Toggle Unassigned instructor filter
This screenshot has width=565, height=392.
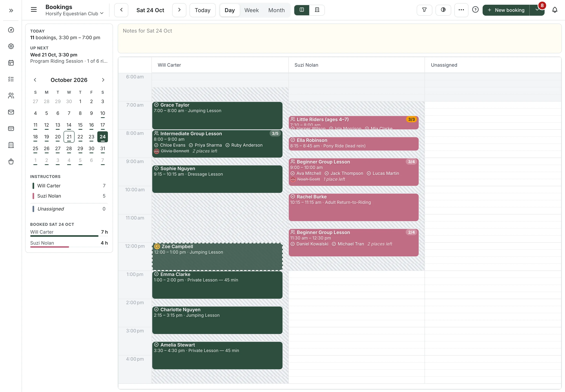pyautogui.click(x=69, y=209)
